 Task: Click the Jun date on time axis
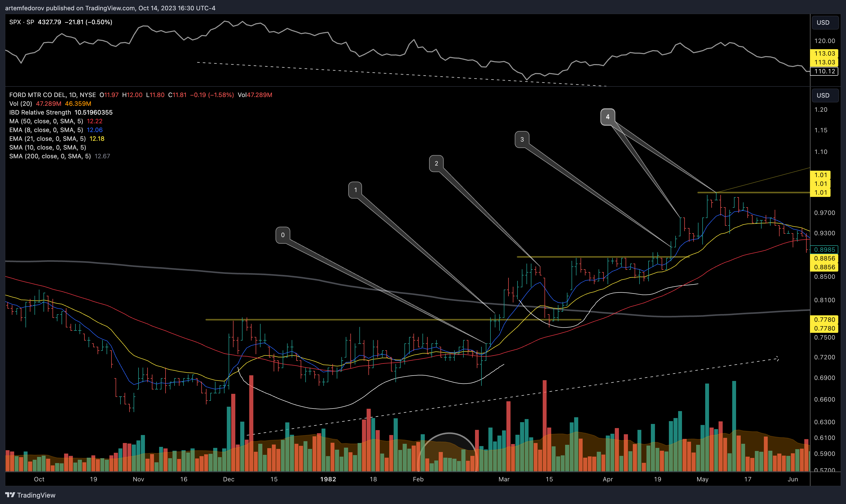pyautogui.click(x=793, y=479)
